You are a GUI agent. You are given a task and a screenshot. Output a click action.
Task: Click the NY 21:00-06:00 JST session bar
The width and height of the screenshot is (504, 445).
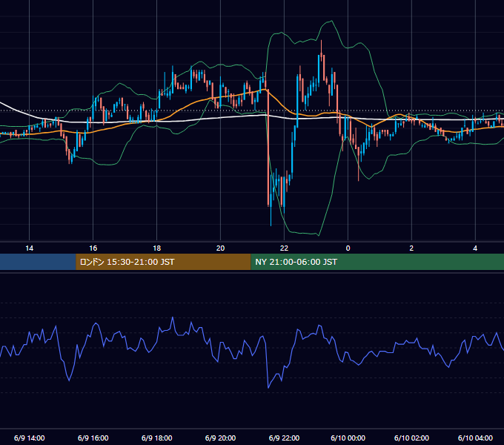point(377,262)
